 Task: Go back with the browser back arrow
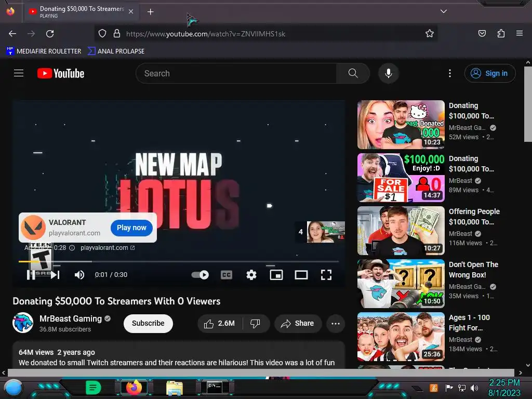tap(12, 34)
